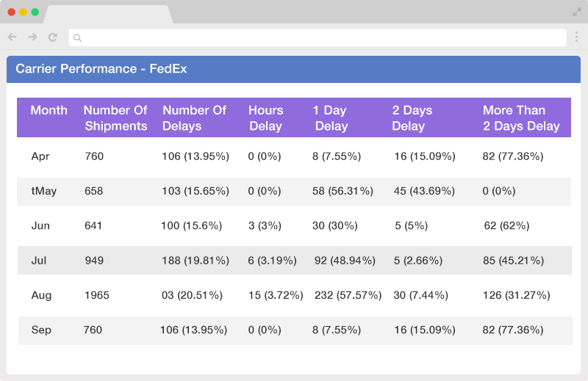Image resolution: width=588 pixels, height=381 pixels.
Task: Click the Hours Delay column header
Action: pos(265,118)
